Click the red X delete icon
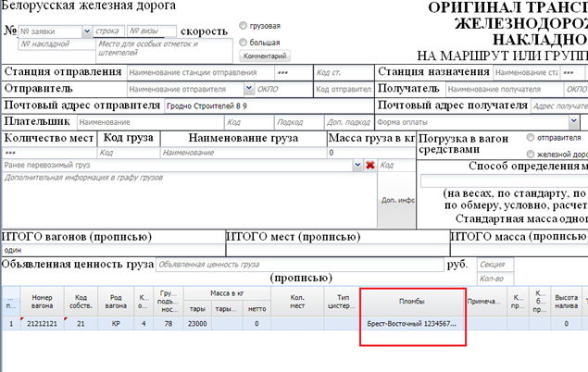 pos(369,166)
